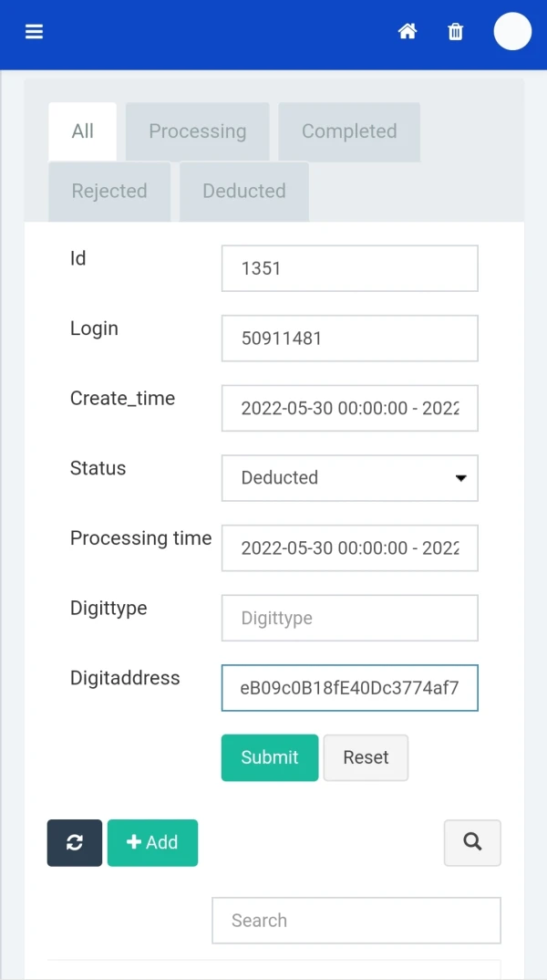
Task: Focus the Digittype input field
Action: point(350,618)
